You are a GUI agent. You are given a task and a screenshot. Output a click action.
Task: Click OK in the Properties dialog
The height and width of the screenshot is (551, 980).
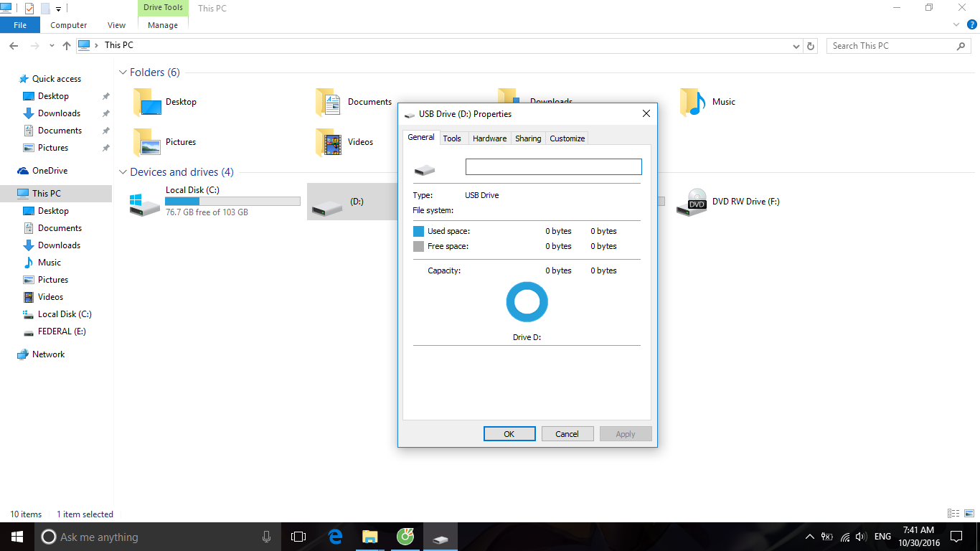click(509, 434)
